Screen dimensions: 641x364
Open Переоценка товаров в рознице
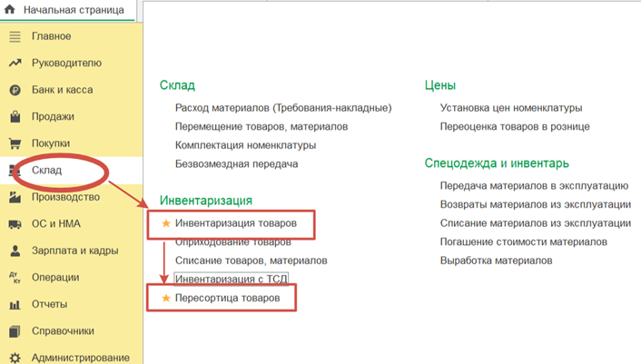click(x=515, y=127)
